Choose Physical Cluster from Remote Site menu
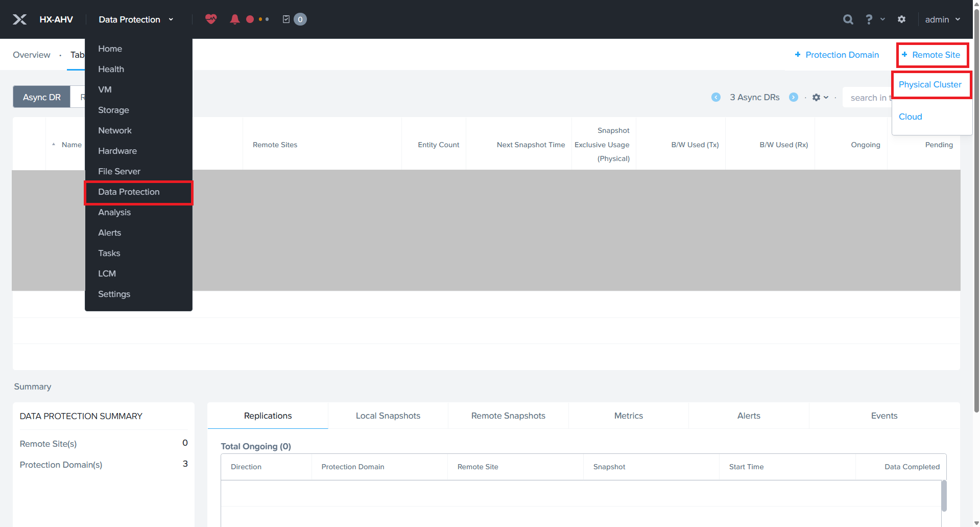The image size is (980, 527). (930, 85)
